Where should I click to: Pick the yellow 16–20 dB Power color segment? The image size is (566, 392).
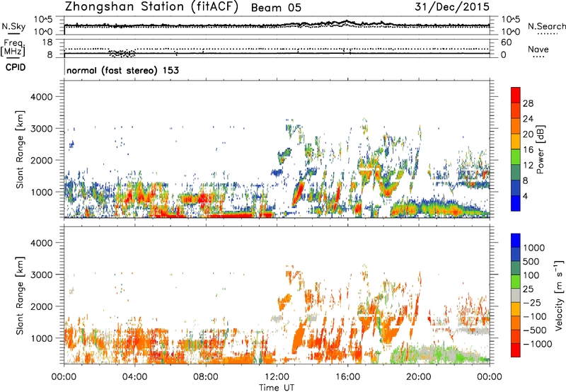(516, 142)
